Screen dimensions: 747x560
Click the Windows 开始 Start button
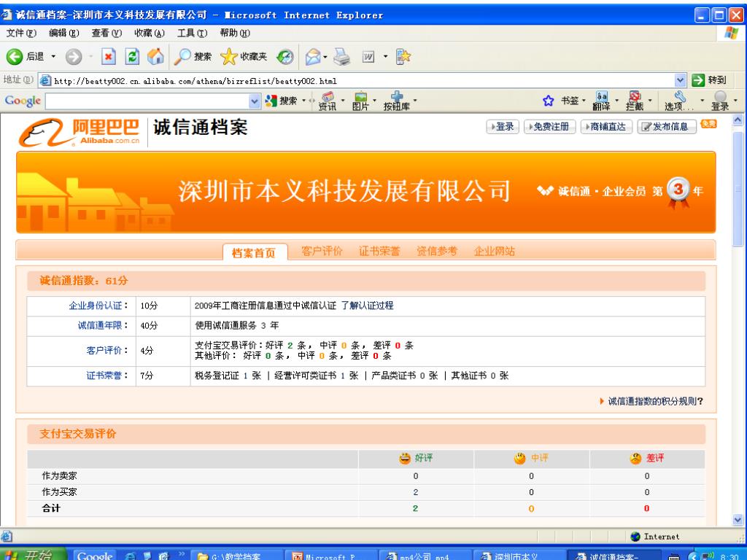point(32,554)
